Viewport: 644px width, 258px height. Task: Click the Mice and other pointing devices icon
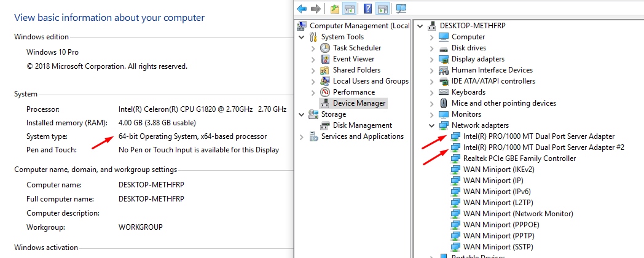[x=444, y=103]
